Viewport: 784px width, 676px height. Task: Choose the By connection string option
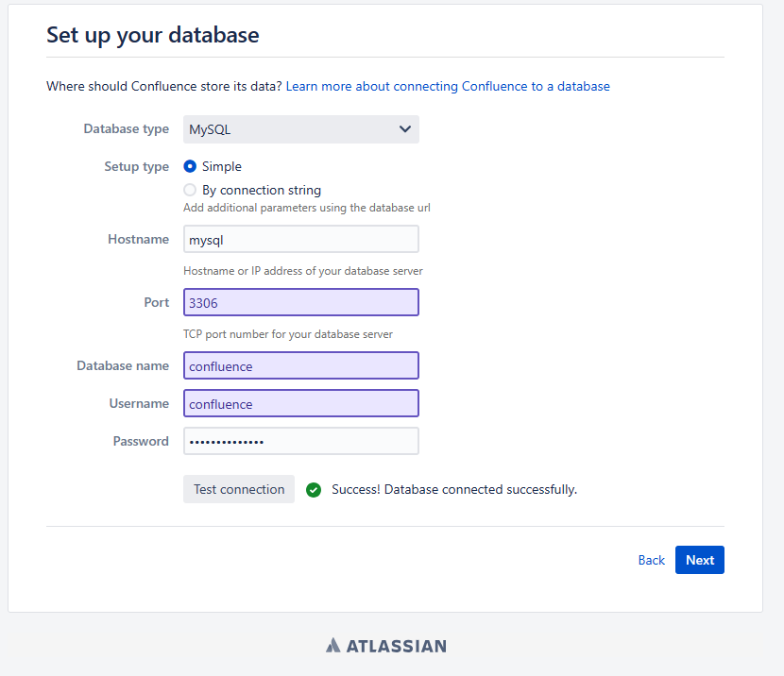click(x=190, y=190)
